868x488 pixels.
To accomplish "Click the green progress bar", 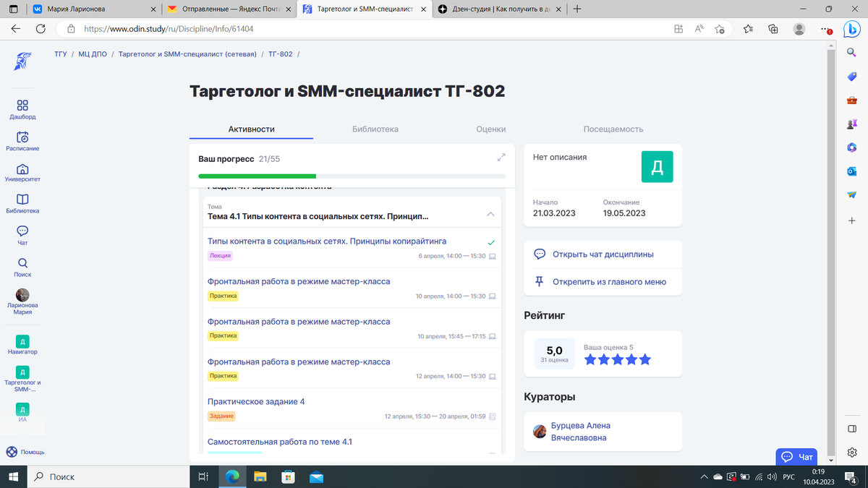I will 257,176.
